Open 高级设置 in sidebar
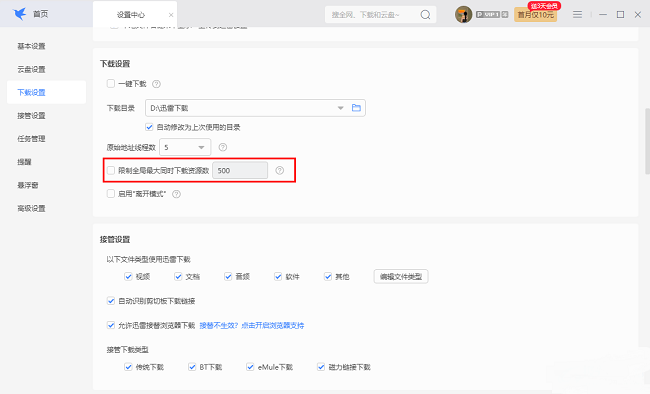The height and width of the screenshot is (394, 650). click(x=31, y=208)
